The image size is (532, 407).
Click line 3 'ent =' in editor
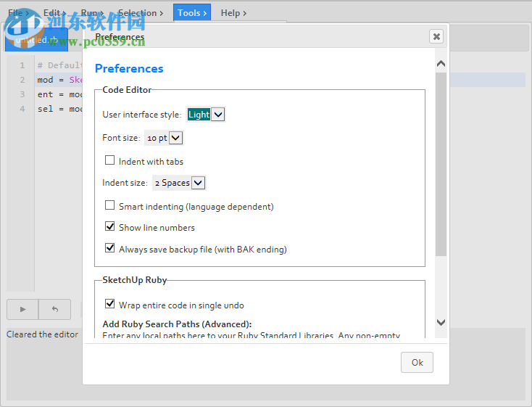tap(51, 94)
